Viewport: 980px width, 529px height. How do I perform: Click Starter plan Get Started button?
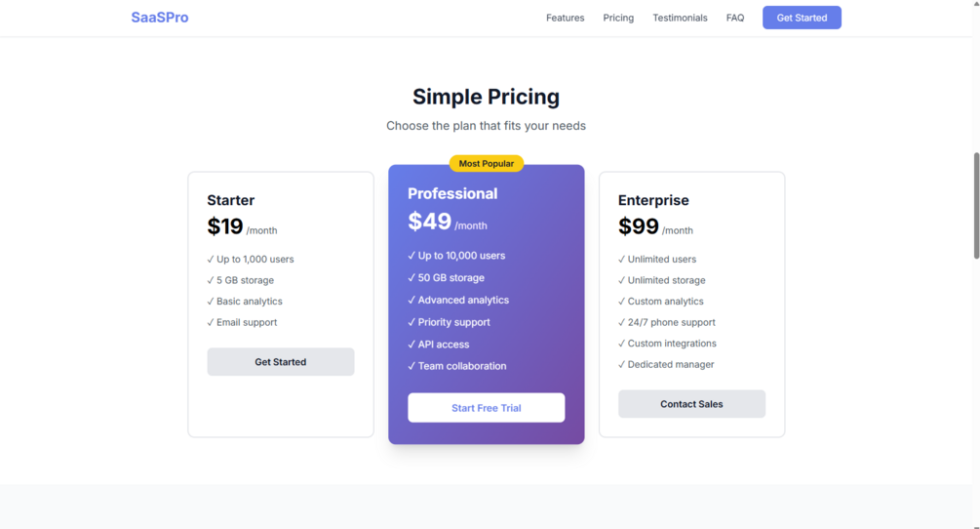[281, 362]
